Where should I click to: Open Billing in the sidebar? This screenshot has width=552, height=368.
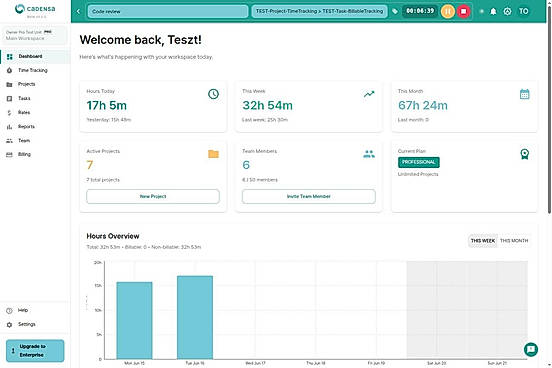pyautogui.click(x=35, y=154)
